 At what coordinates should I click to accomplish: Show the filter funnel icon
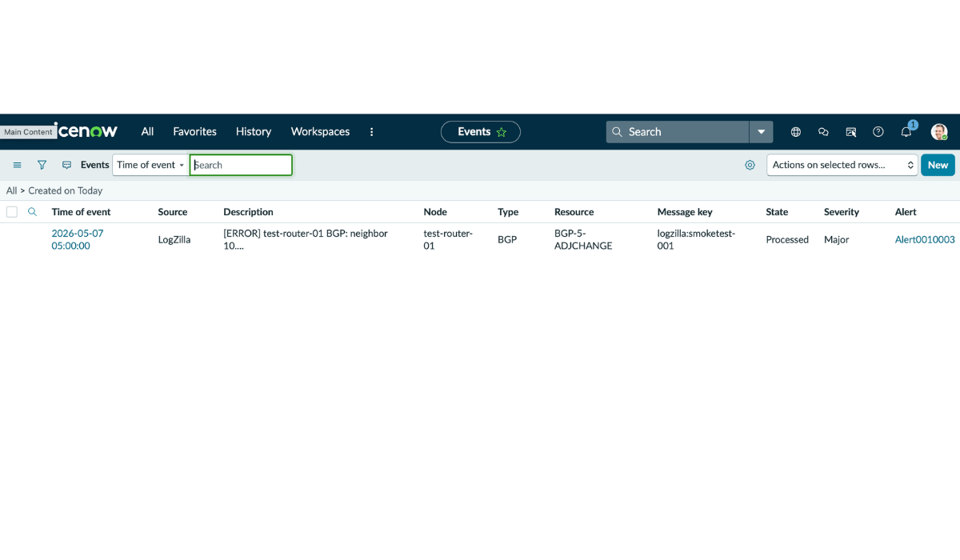pyautogui.click(x=42, y=165)
